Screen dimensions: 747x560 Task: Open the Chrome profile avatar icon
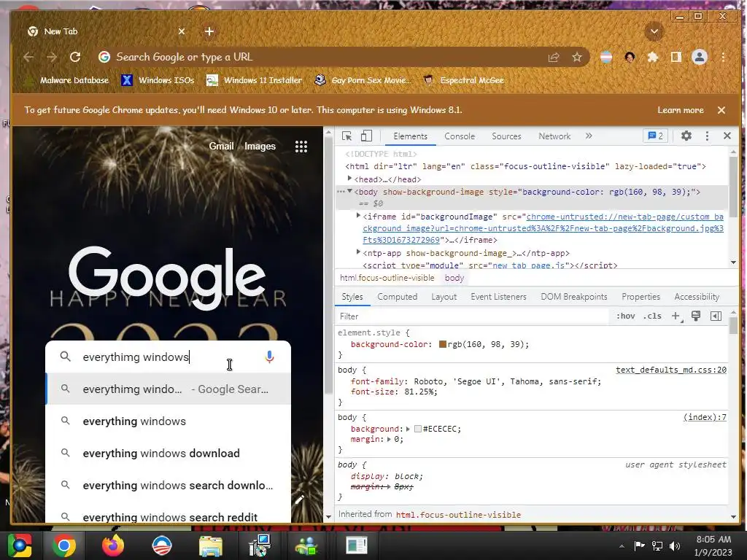[700, 58]
